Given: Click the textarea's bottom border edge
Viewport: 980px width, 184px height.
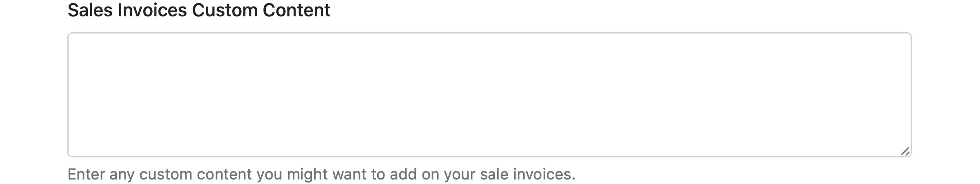Looking at the screenshot, I should pos(489,157).
